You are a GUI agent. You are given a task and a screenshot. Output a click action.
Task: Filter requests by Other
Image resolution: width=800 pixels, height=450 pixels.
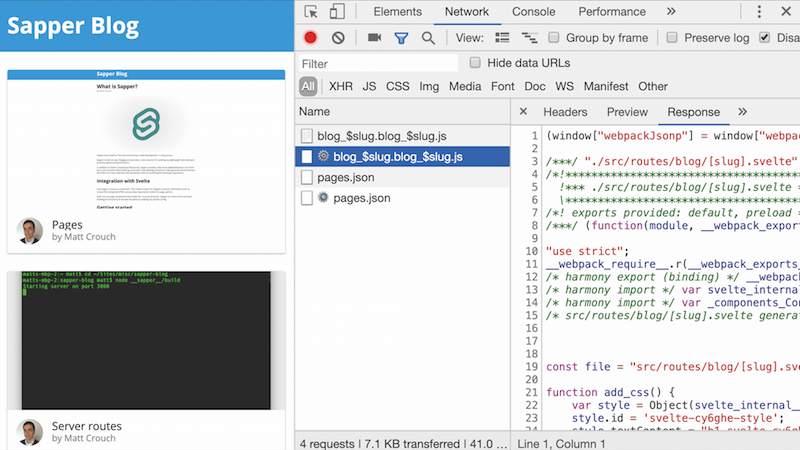[653, 86]
